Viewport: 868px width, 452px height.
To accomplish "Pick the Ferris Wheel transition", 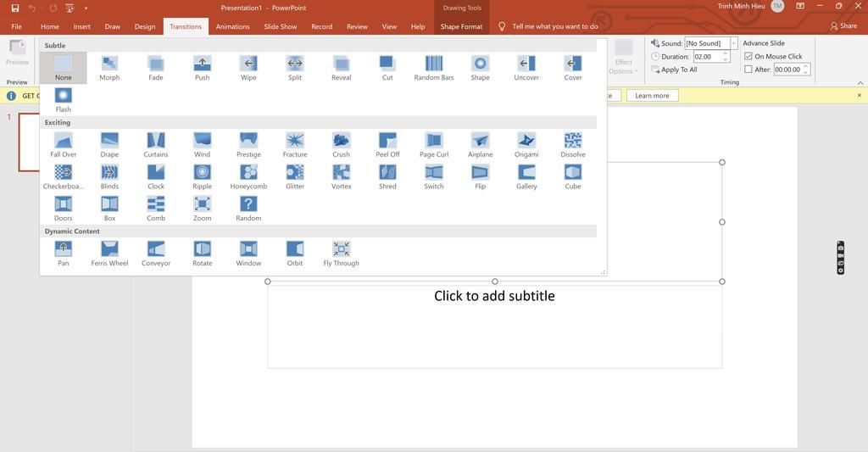I will [x=109, y=253].
